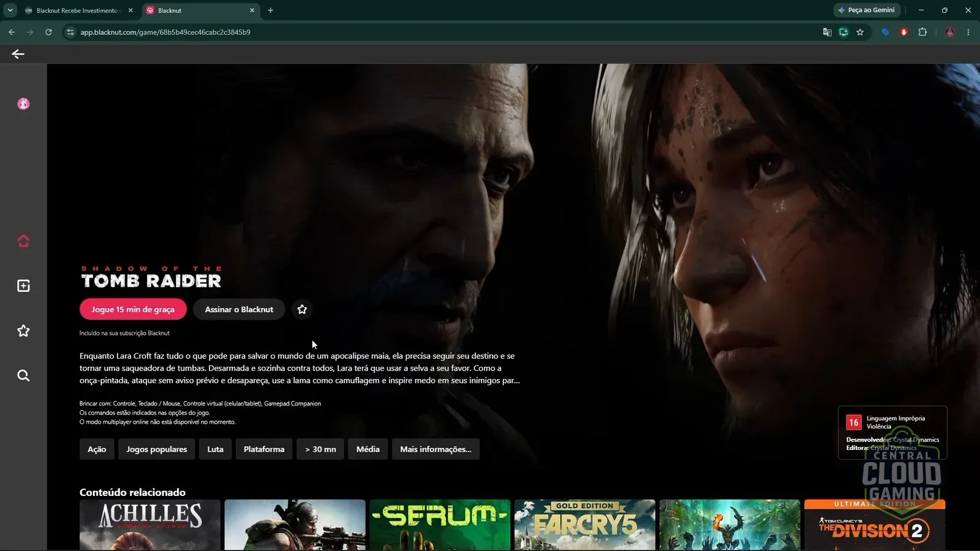This screenshot has height=551, width=980.
Task: Open favorites star icon in sidebar
Action: pos(23,331)
